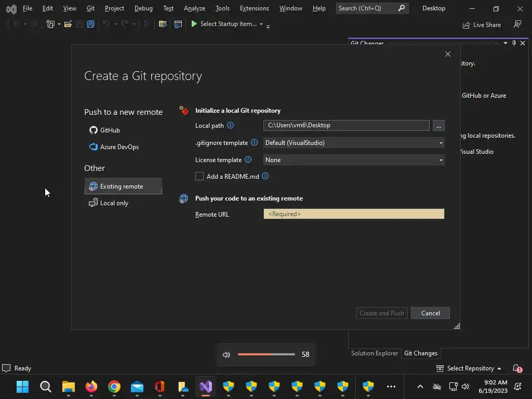Click the Open Folder toolbar icon

(x=163, y=24)
